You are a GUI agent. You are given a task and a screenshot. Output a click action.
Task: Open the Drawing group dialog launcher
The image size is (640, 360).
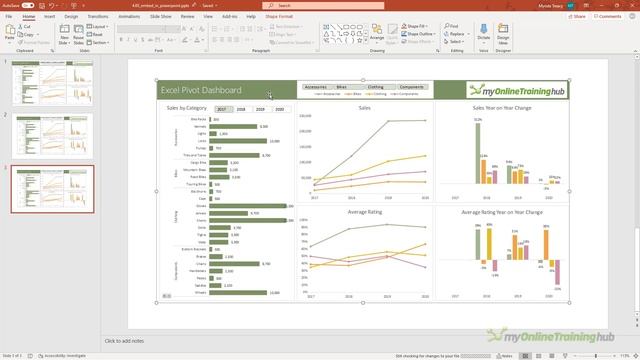[x=438, y=51]
